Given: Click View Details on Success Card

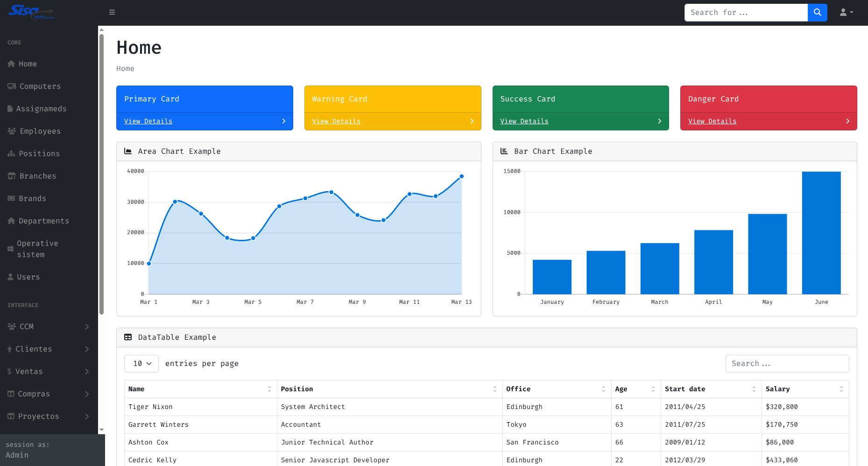Looking at the screenshot, I should 524,121.
